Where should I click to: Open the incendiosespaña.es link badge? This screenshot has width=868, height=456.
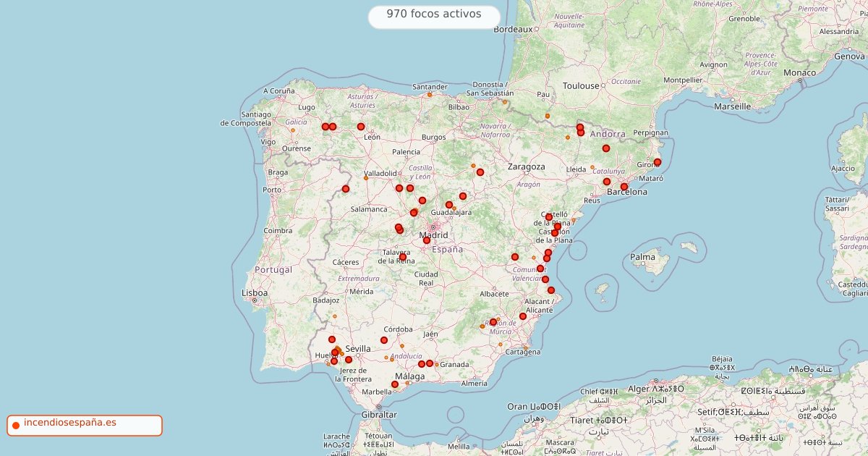tap(85, 426)
